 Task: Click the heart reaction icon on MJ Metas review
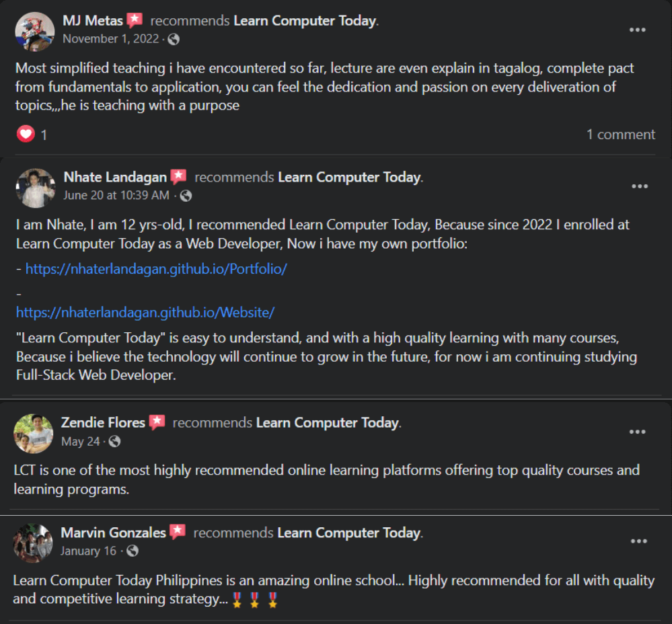[x=26, y=134]
